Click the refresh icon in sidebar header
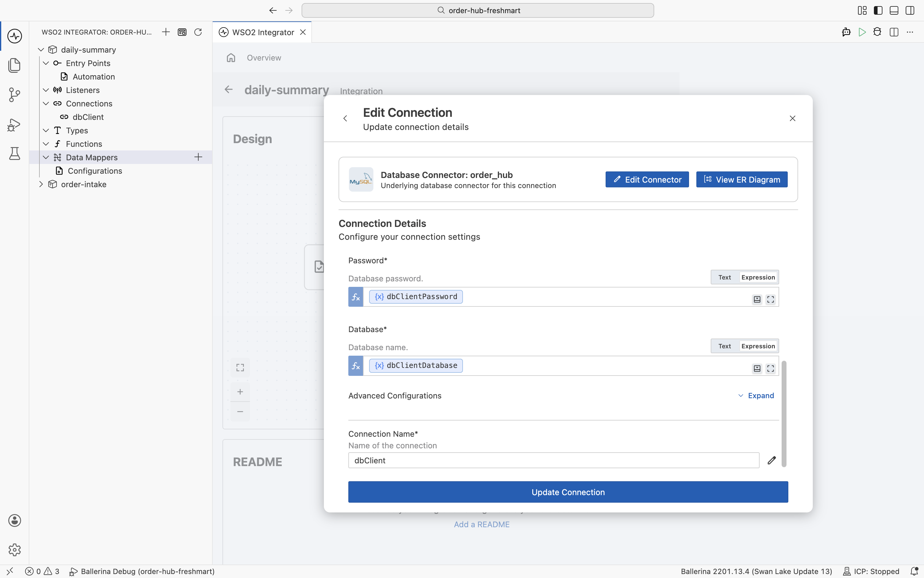This screenshot has height=578, width=924. click(x=198, y=32)
